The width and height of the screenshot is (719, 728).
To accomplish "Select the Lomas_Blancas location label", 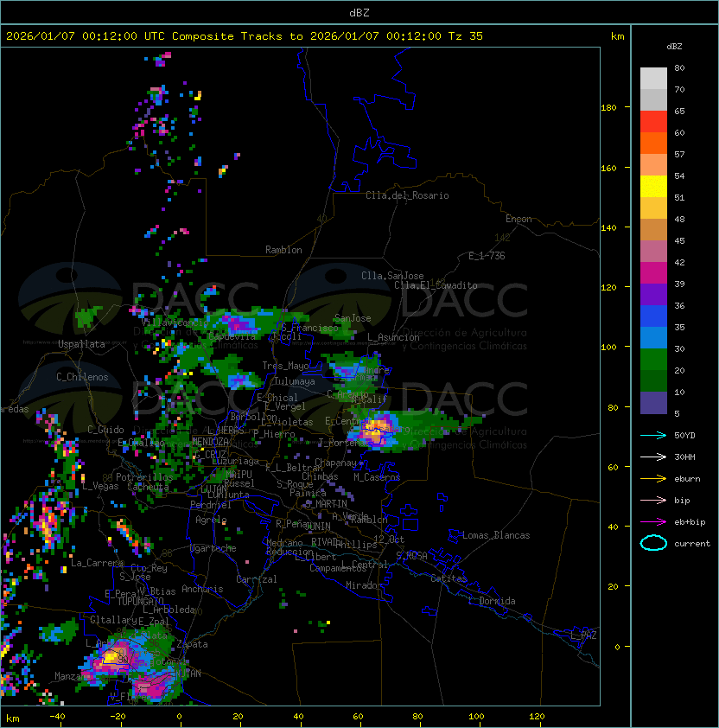I will point(496,535).
